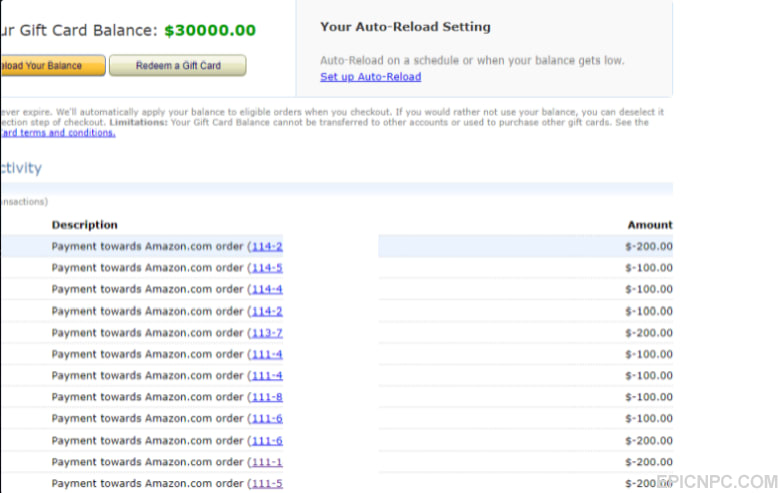This screenshot has height=493, width=784.
Task: Open the gift card terms and conditions link
Action: tap(58, 133)
